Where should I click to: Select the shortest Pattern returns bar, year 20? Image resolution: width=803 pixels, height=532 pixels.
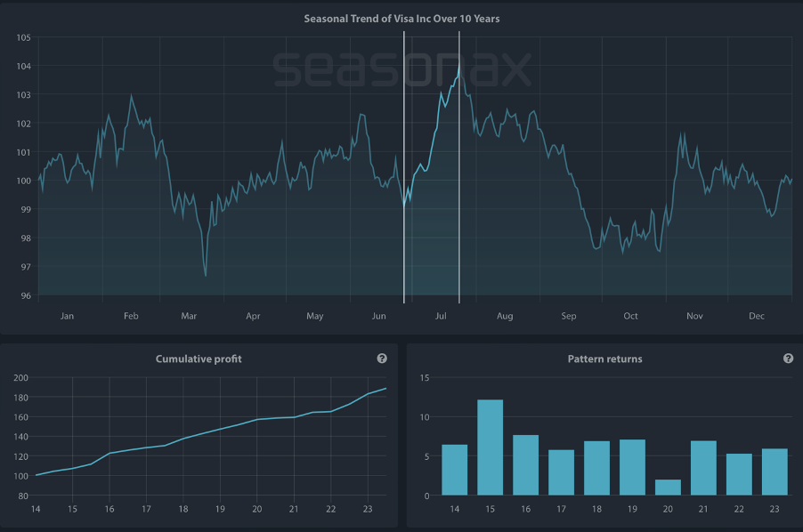coord(669,488)
